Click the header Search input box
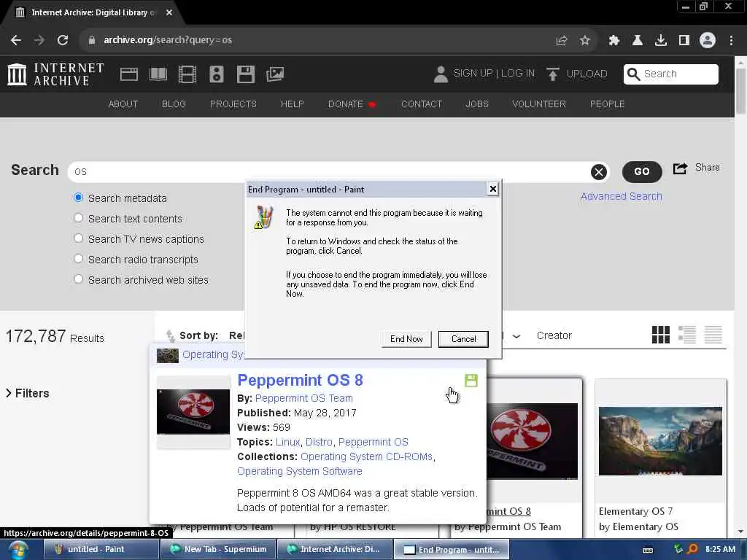Image resolution: width=747 pixels, height=560 pixels. pos(671,74)
